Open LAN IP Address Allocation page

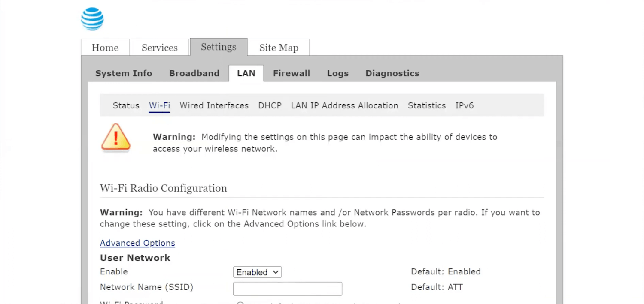tap(344, 105)
